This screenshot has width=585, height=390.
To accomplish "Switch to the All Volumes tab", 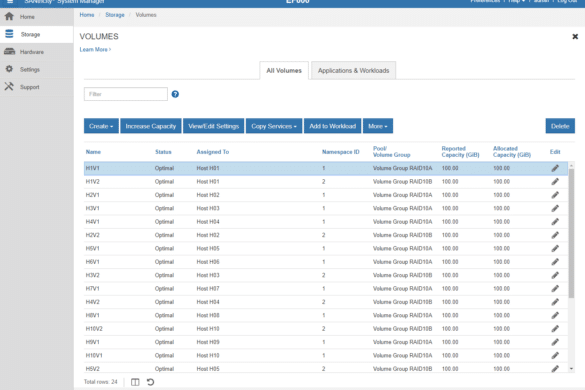I will (x=284, y=71).
